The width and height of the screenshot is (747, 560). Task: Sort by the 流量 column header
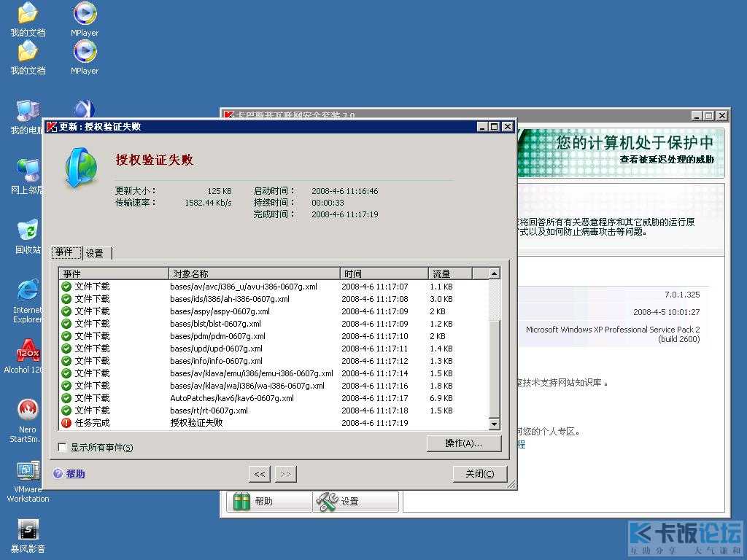(x=450, y=274)
